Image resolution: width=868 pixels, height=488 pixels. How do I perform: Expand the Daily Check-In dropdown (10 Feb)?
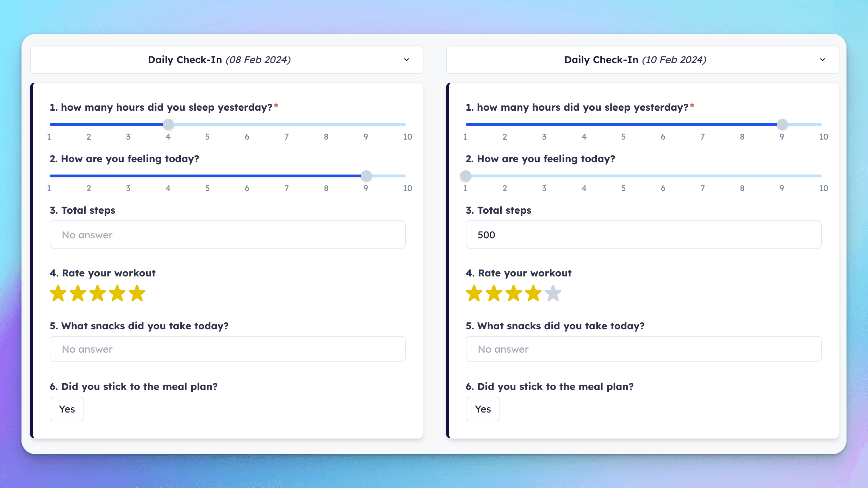click(823, 60)
